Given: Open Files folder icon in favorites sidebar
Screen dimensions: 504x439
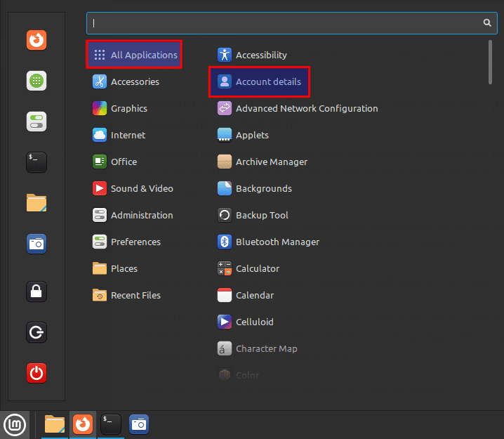Looking at the screenshot, I should pyautogui.click(x=37, y=203).
